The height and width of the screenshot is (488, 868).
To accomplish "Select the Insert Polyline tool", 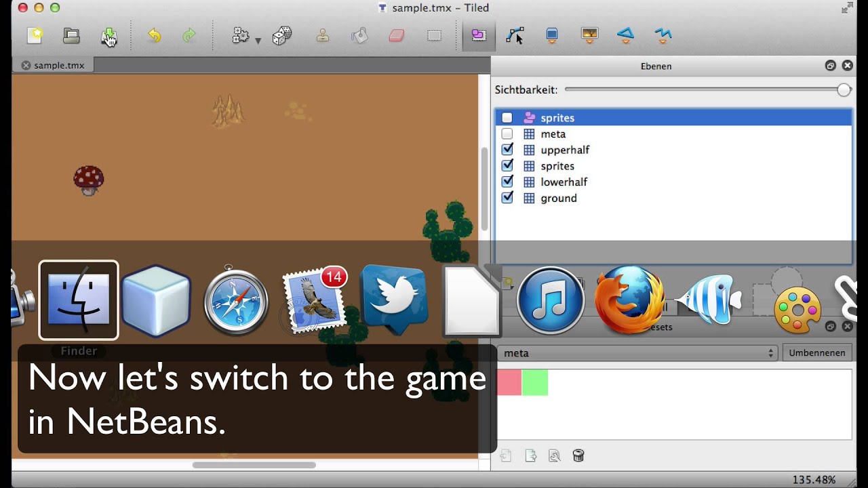I will coord(663,35).
